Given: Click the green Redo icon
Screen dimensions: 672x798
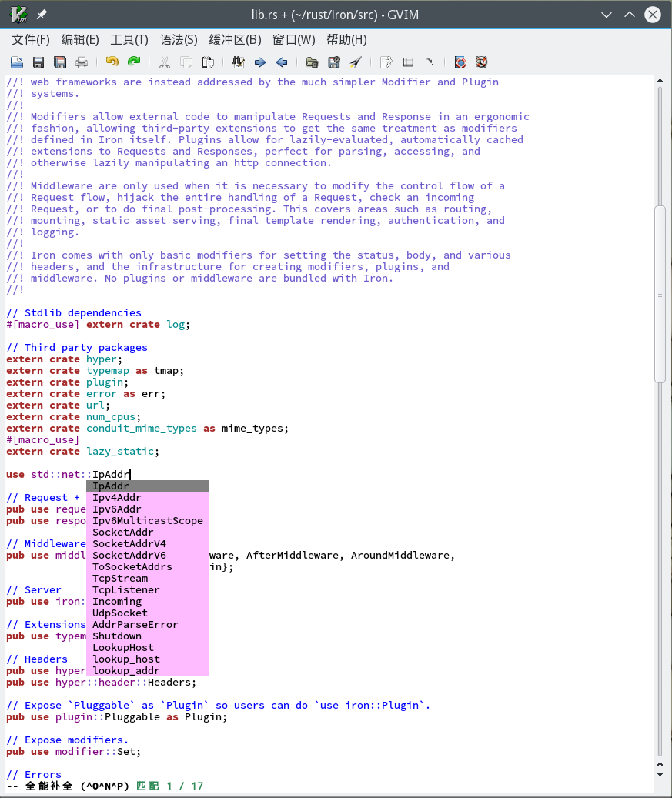Looking at the screenshot, I should (134, 62).
